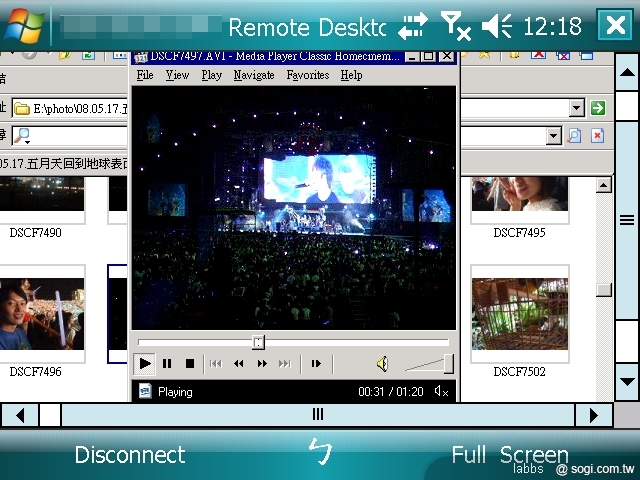Tap the Disconnect button
The height and width of the screenshot is (480, 640).
(130, 455)
